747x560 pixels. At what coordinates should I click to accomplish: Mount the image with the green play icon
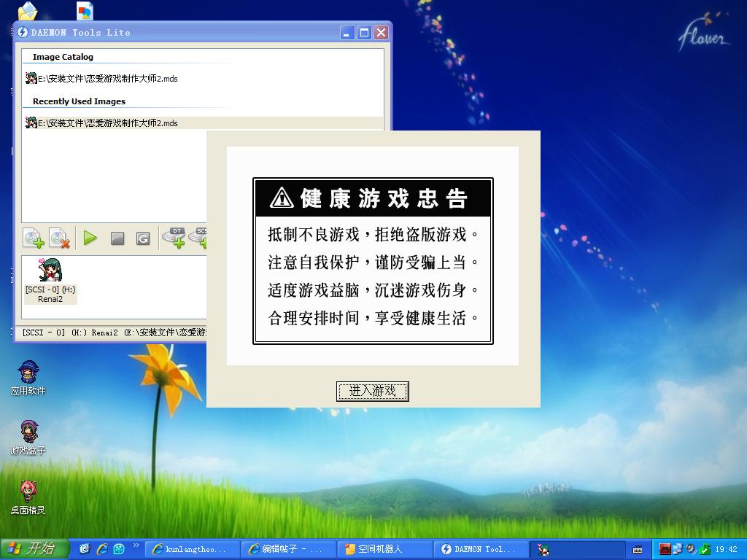pos(90,238)
